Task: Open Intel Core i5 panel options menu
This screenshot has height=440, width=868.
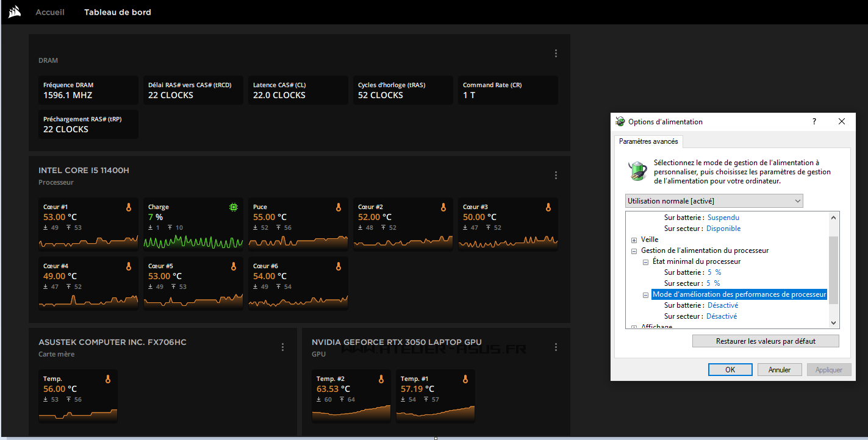Action: (556, 176)
